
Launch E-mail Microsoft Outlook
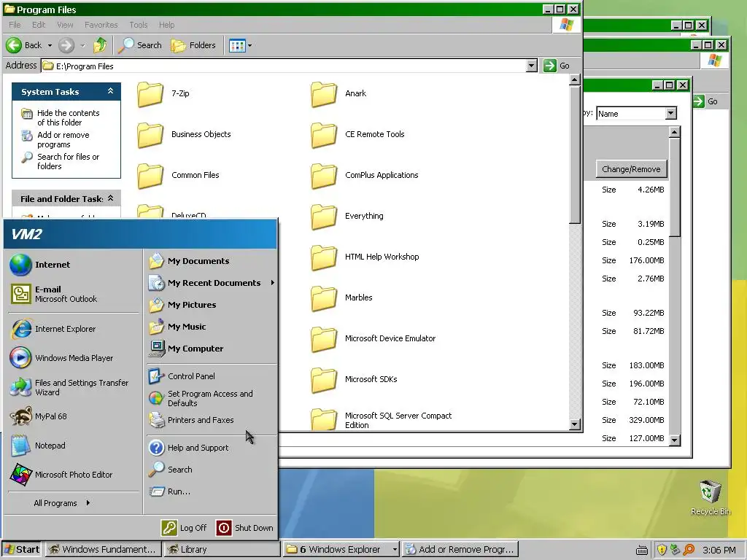point(74,294)
